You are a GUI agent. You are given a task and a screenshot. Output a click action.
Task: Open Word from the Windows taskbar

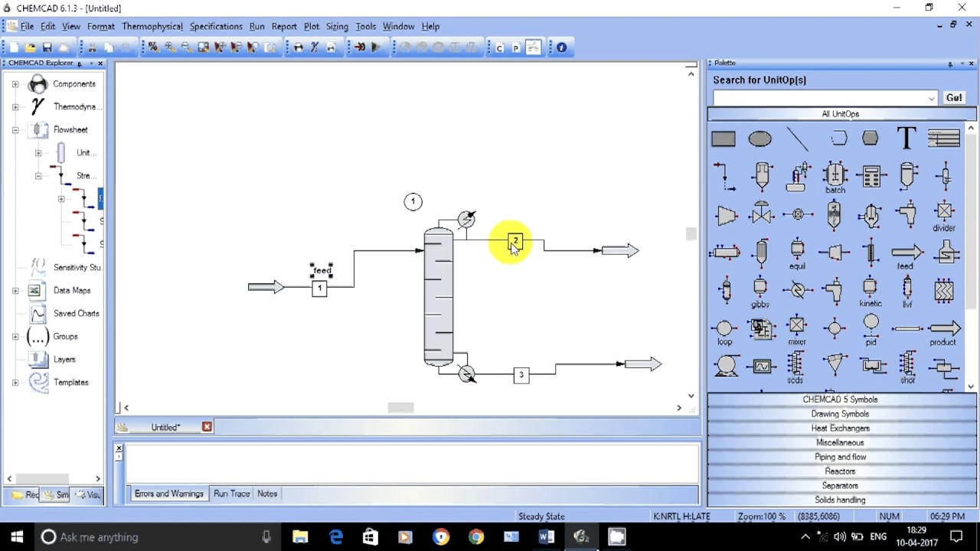point(546,537)
